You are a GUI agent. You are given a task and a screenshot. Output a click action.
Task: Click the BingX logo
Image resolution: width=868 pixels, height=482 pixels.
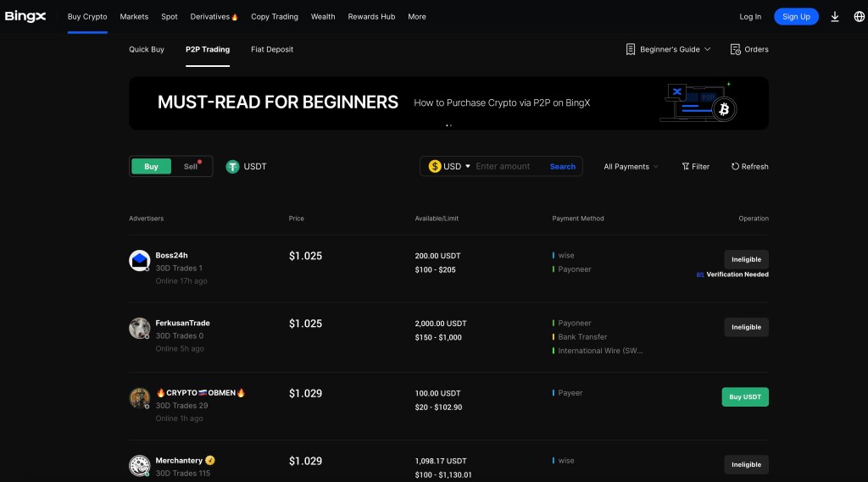coord(25,17)
